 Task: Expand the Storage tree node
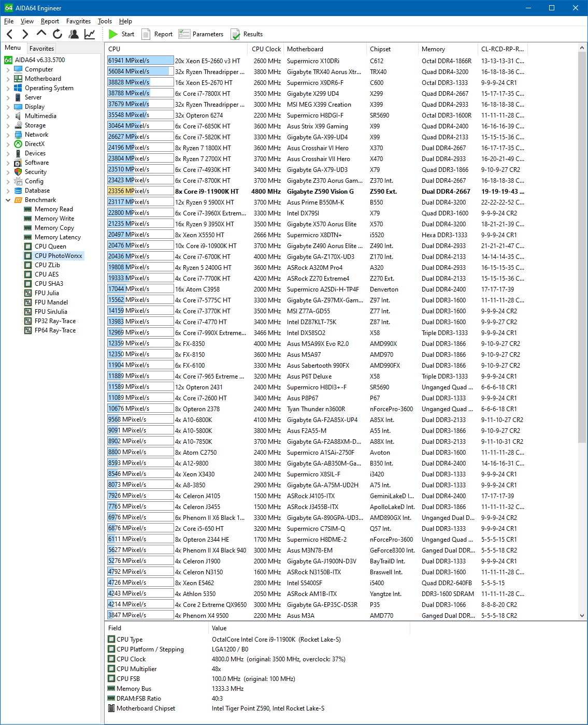[8, 125]
